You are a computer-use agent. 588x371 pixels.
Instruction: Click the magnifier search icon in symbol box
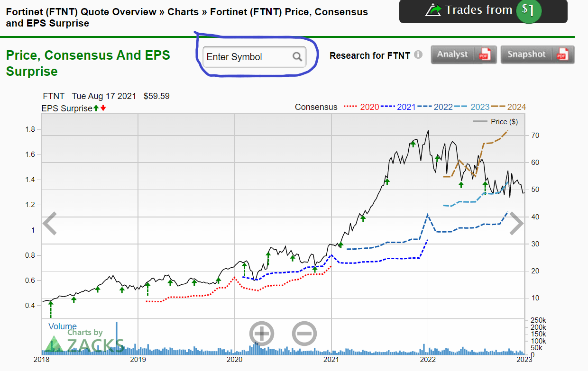297,57
